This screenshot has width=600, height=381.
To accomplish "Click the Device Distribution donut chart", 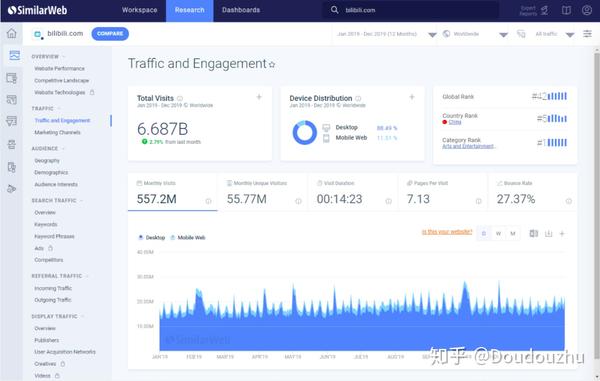I will click(305, 133).
